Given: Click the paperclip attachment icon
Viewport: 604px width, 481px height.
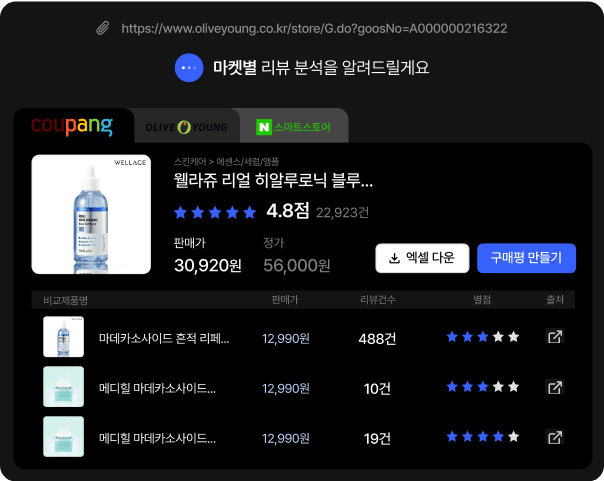Looking at the screenshot, I should coord(102,28).
